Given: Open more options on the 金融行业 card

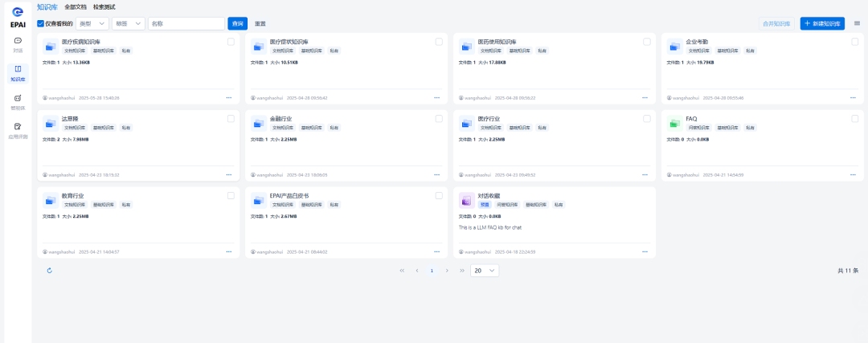Looking at the screenshot, I should (x=436, y=174).
